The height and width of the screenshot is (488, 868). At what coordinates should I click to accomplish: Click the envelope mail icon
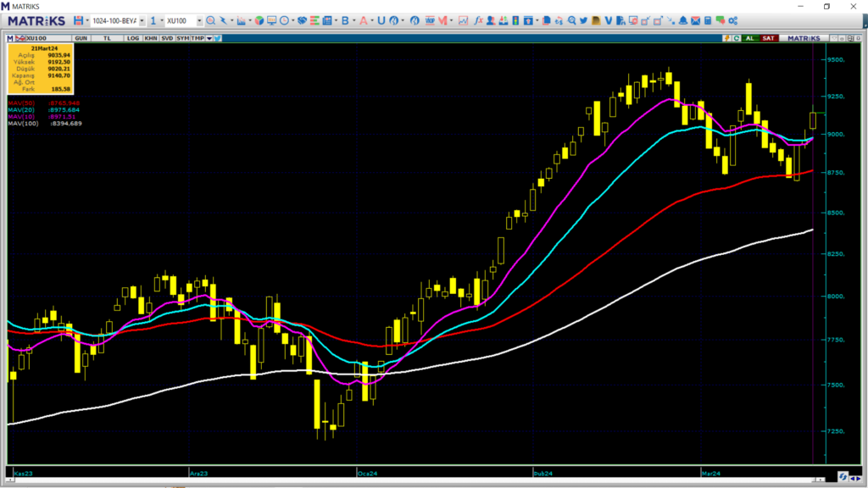click(x=693, y=20)
